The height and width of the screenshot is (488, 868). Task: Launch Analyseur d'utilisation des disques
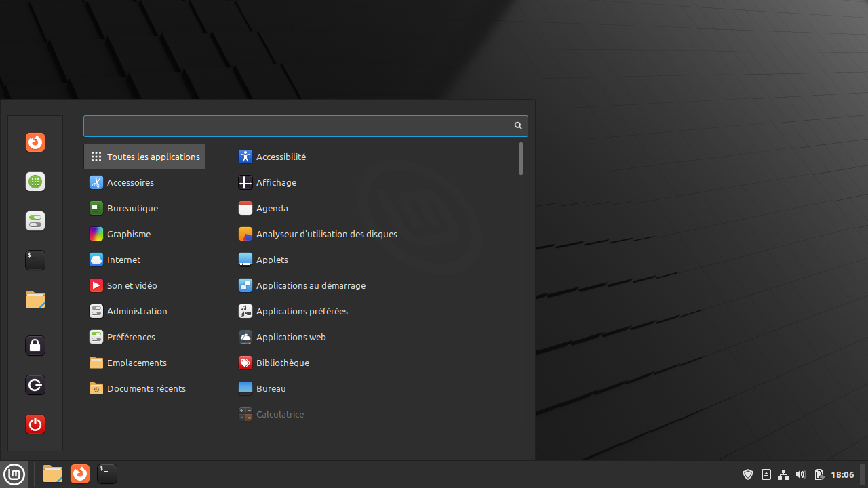click(326, 234)
